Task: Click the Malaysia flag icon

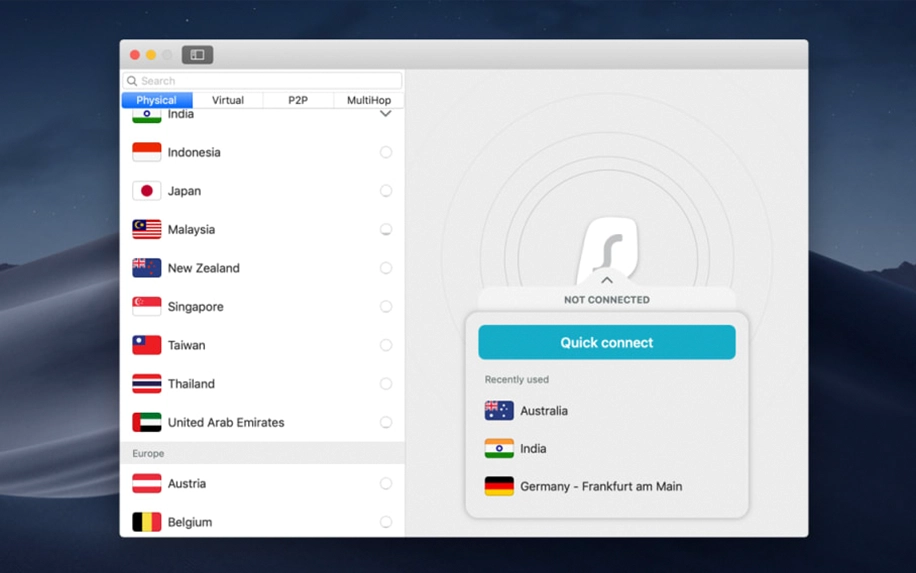Action: (x=147, y=229)
